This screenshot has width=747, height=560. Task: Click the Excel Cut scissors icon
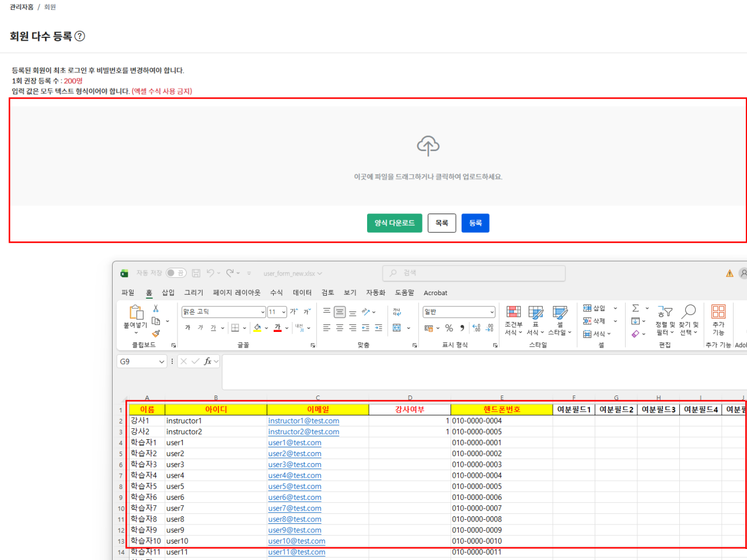[x=156, y=308]
